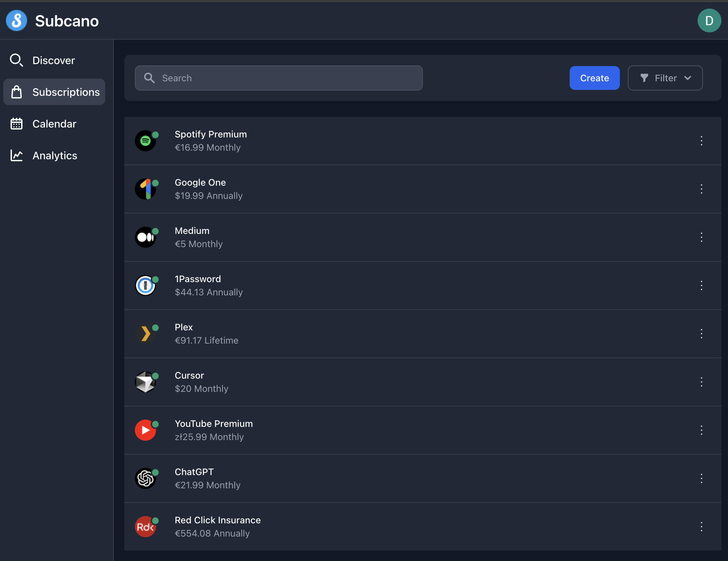Click the Spotify Premium logo
The image size is (728, 561).
click(x=146, y=141)
